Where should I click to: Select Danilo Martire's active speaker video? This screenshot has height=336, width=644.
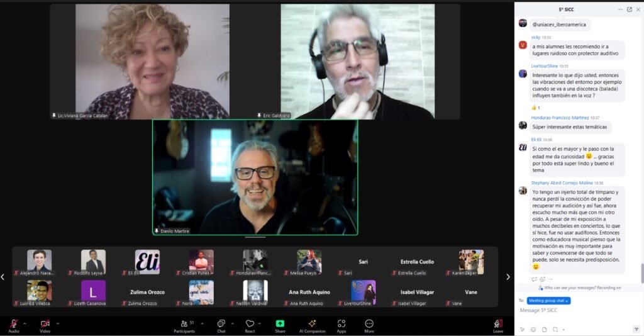[255, 177]
